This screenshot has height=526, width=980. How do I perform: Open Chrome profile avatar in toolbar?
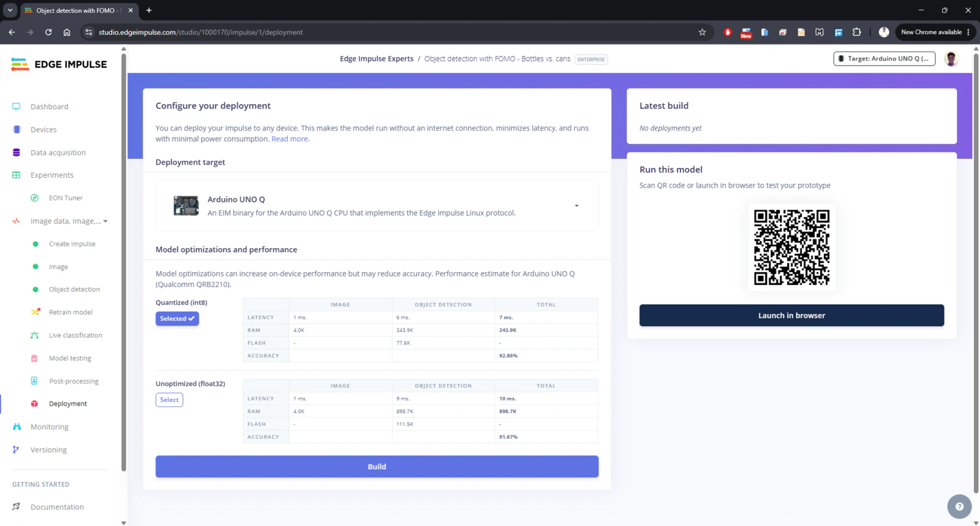[884, 32]
